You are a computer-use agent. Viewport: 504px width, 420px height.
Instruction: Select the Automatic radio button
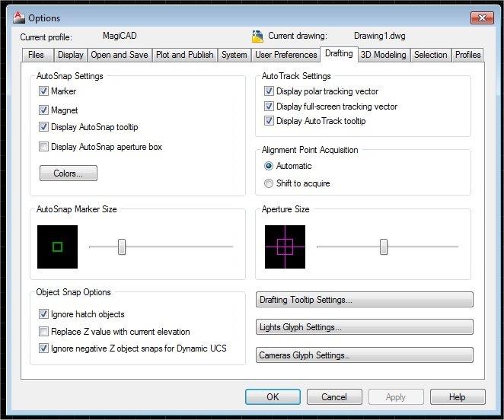tap(269, 166)
